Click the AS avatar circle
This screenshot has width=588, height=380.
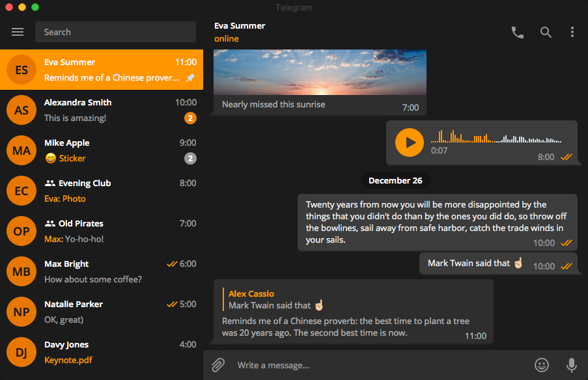coord(21,110)
